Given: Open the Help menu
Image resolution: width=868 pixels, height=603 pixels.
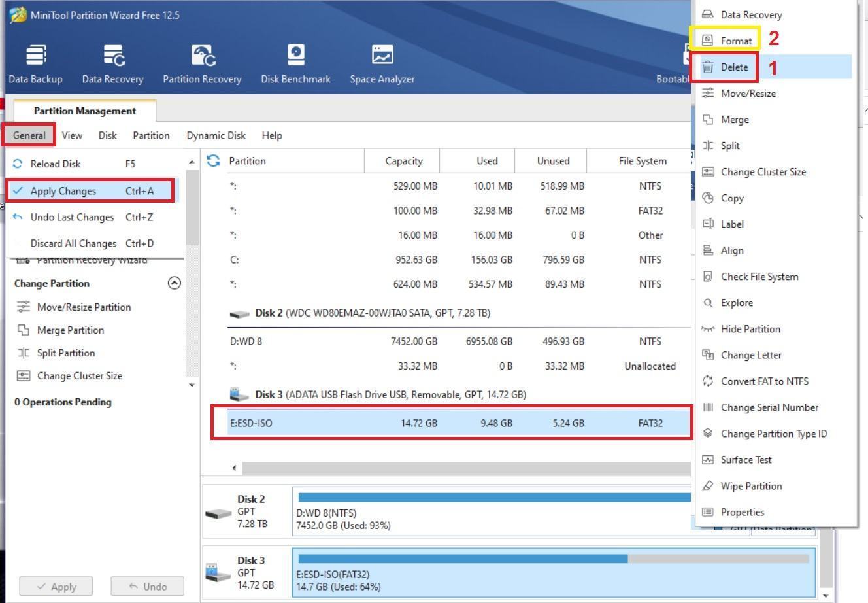Looking at the screenshot, I should pos(272,135).
